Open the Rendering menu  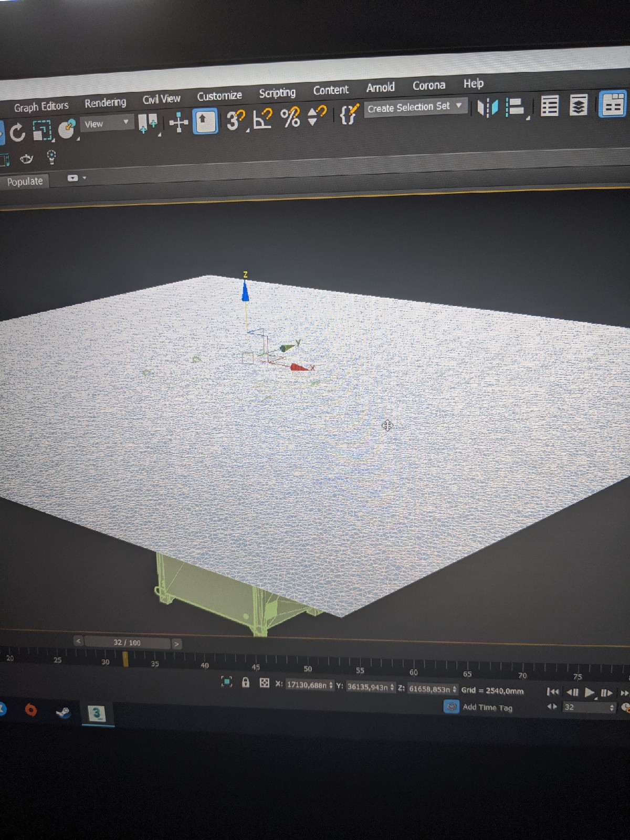106,102
